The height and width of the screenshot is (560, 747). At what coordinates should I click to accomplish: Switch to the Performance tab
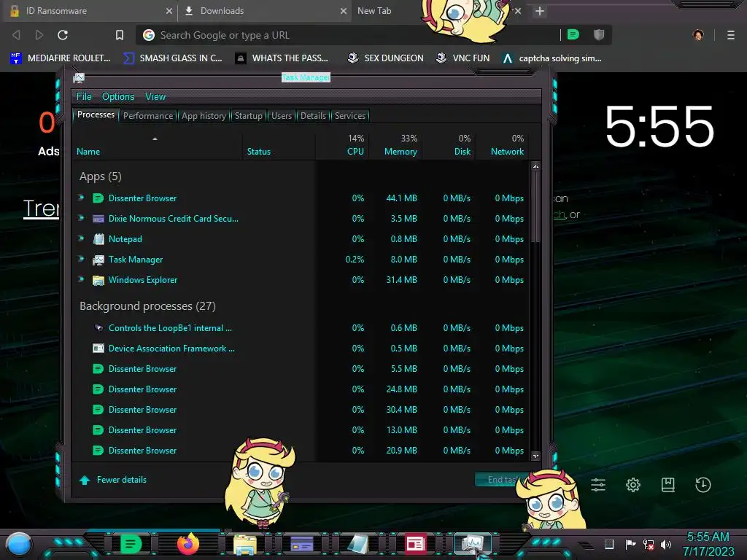(148, 116)
